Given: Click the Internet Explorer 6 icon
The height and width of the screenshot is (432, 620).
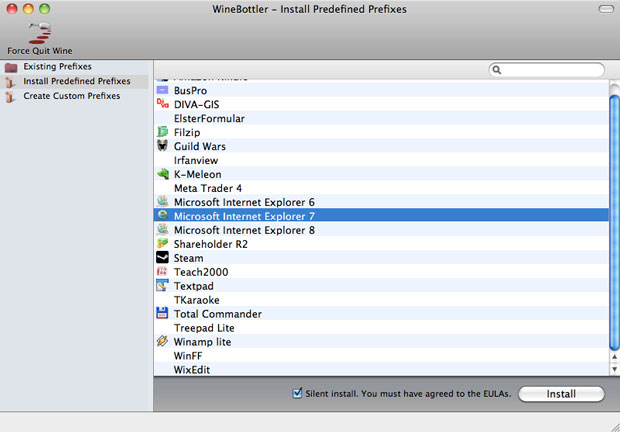Looking at the screenshot, I should coord(163,201).
